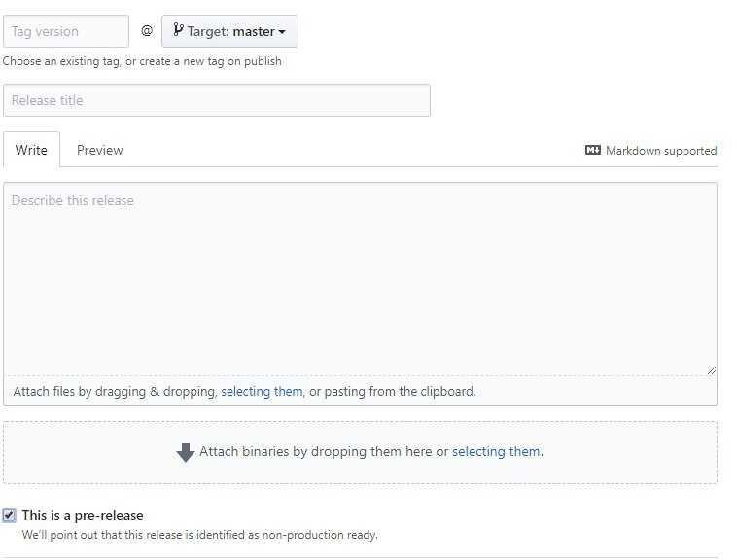737x560 pixels.
Task: Switch to the Write tab
Action: pos(31,150)
